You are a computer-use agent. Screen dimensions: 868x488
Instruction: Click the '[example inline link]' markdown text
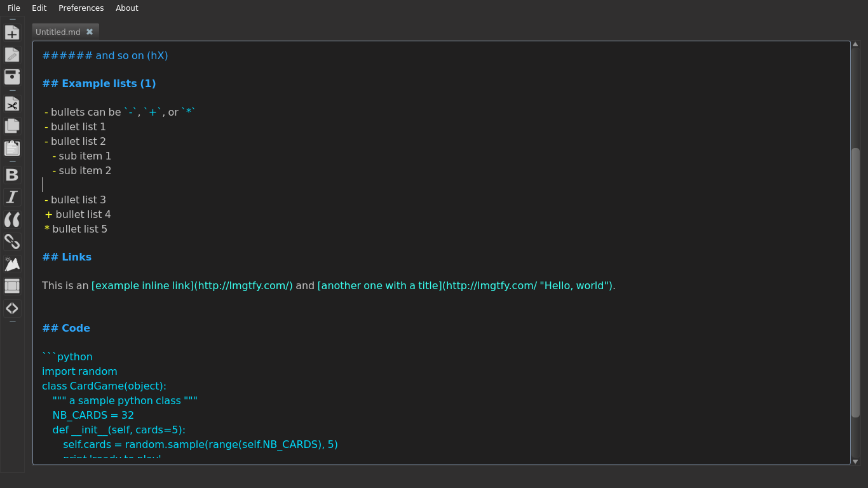tap(143, 285)
